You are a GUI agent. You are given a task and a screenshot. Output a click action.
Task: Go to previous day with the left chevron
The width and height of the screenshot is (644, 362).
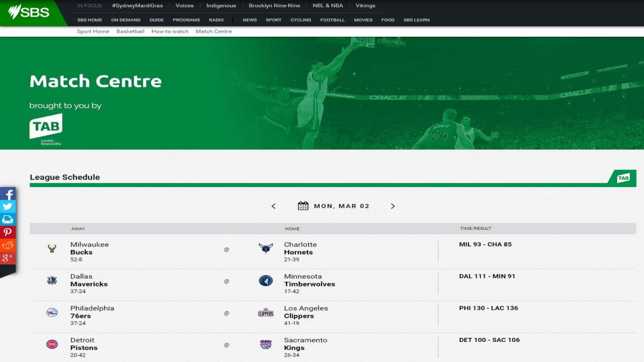(x=273, y=206)
